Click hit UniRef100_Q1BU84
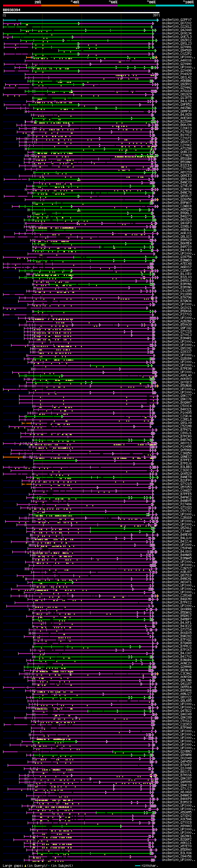Screen dimensions: 197x868 point(177,358)
